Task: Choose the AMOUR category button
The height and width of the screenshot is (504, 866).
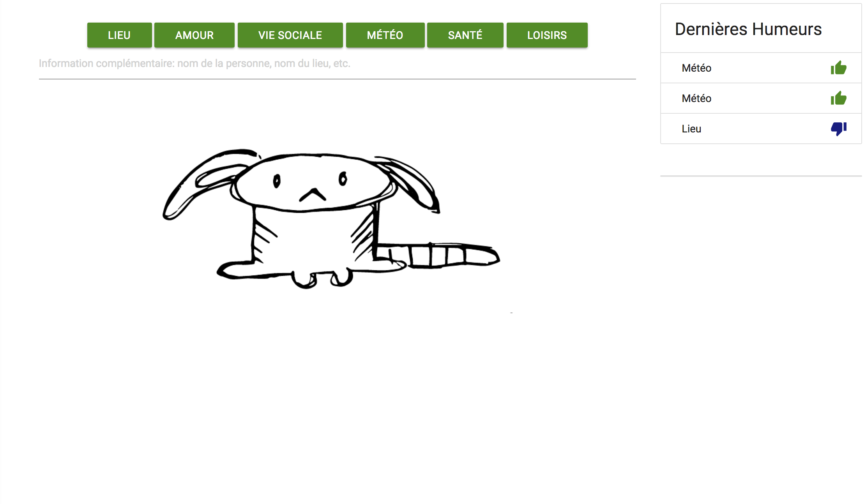Action: (194, 35)
